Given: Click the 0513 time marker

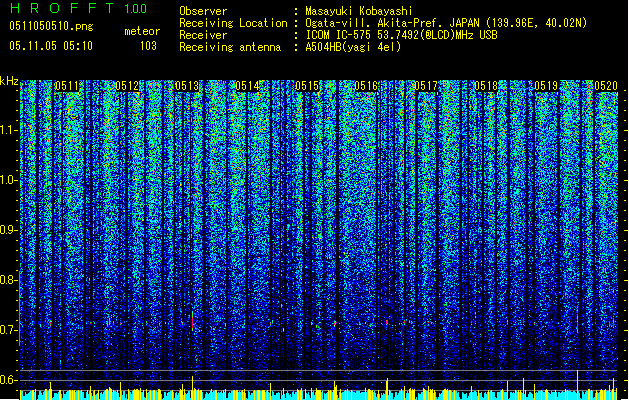Looking at the screenshot, I should (187, 86).
